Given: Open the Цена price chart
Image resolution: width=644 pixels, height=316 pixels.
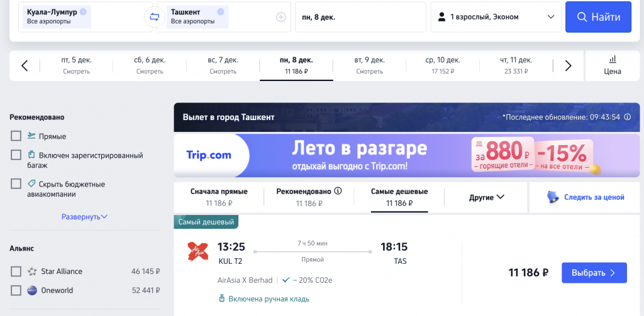Looking at the screenshot, I should pos(613,66).
